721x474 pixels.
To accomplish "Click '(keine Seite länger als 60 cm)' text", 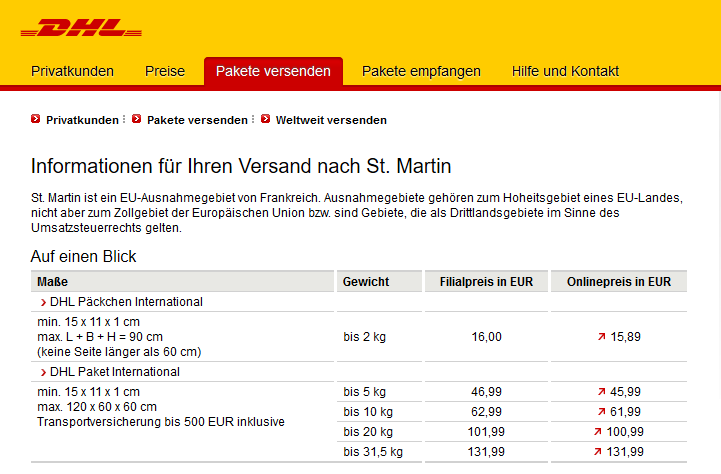I will 119,352.
